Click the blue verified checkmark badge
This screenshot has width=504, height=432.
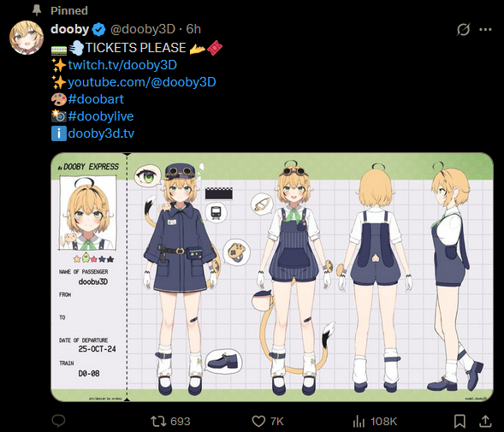(x=98, y=29)
